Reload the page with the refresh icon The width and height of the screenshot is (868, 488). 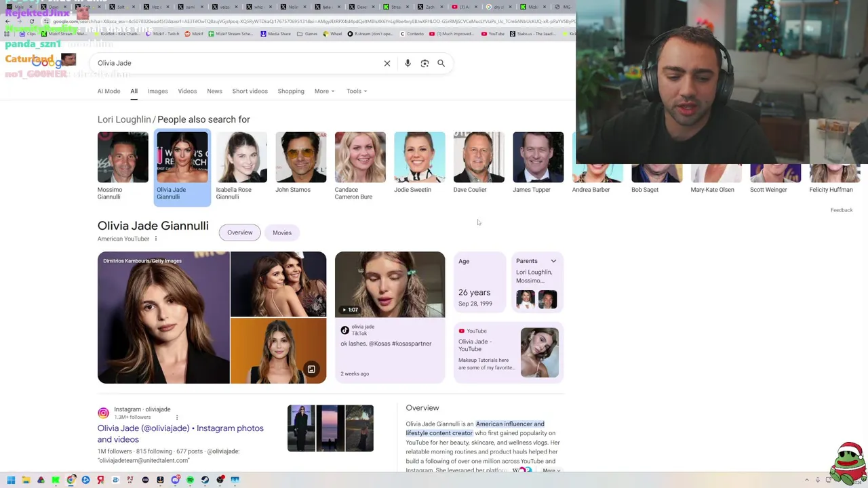pos(32,21)
